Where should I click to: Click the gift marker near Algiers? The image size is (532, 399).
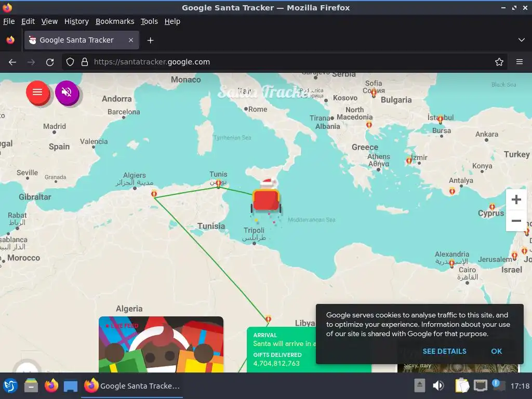(154, 194)
